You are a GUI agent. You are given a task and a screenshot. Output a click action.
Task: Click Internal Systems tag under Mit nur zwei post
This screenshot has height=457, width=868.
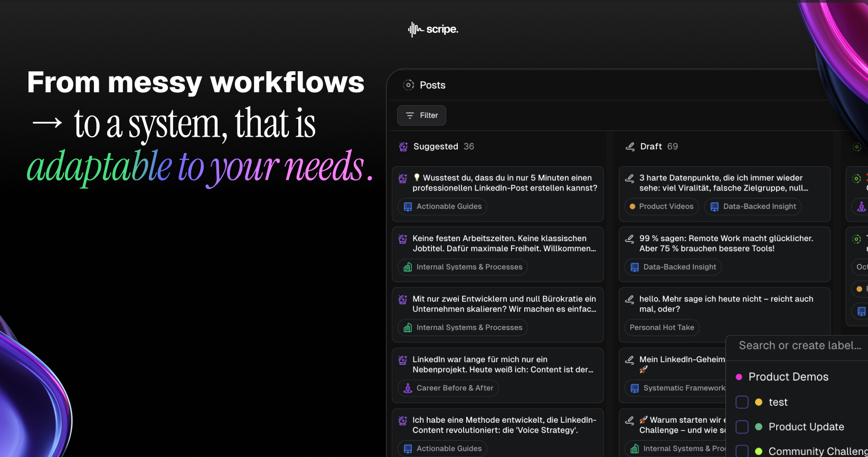pos(463,328)
